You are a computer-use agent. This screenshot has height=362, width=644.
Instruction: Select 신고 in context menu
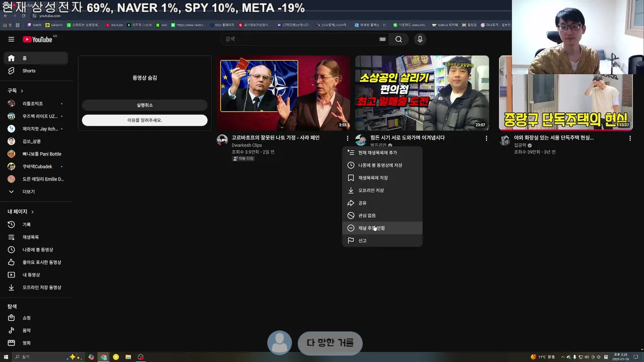pyautogui.click(x=382, y=241)
